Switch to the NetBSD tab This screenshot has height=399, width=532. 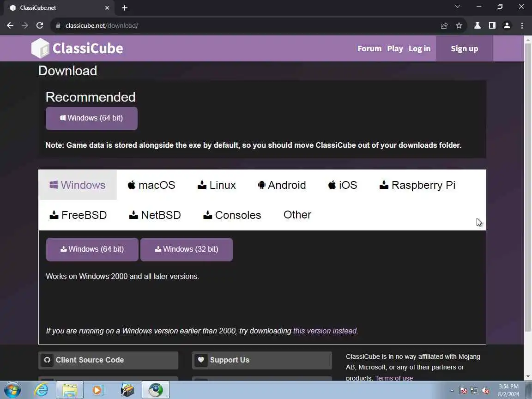click(155, 215)
